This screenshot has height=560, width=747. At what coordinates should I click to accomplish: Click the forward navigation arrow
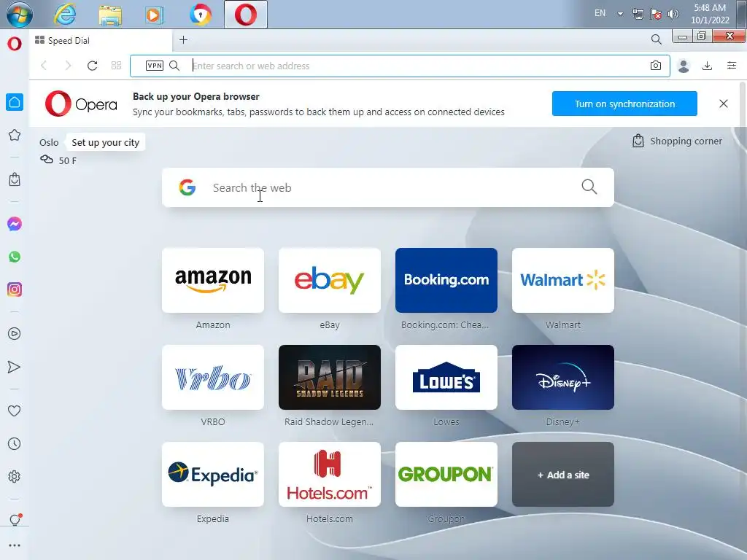68,66
